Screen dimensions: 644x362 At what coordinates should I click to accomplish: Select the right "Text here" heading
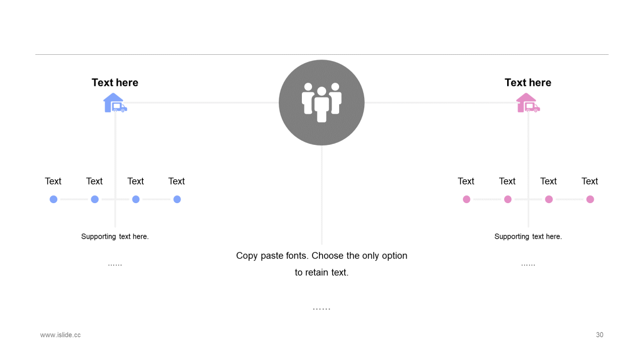[x=528, y=82]
